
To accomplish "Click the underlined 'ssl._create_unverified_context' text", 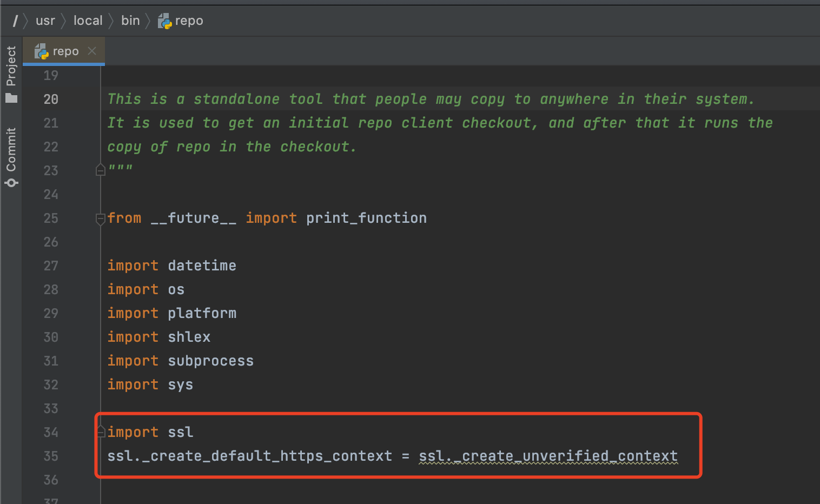I will pyautogui.click(x=548, y=456).
